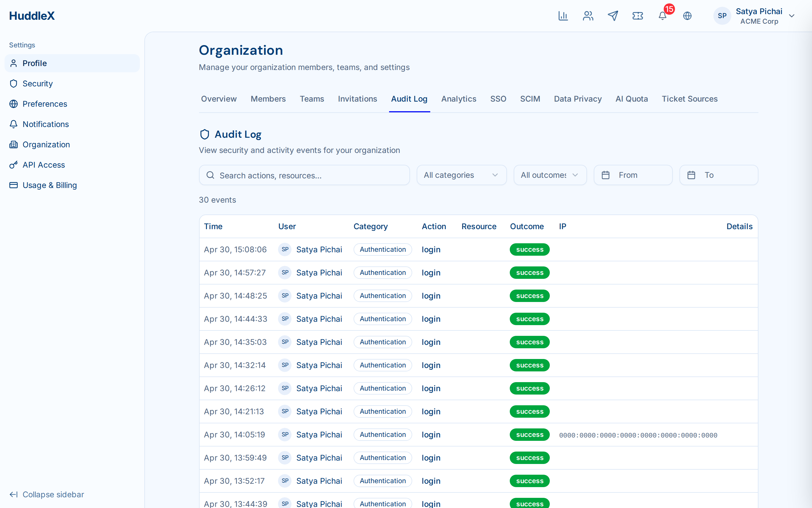Open the All categories dropdown

[461, 175]
